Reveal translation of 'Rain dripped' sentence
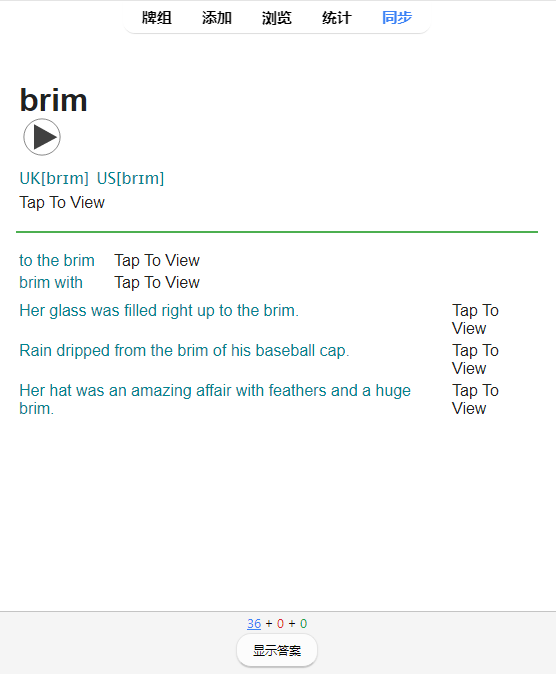The image size is (556, 674). (475, 359)
